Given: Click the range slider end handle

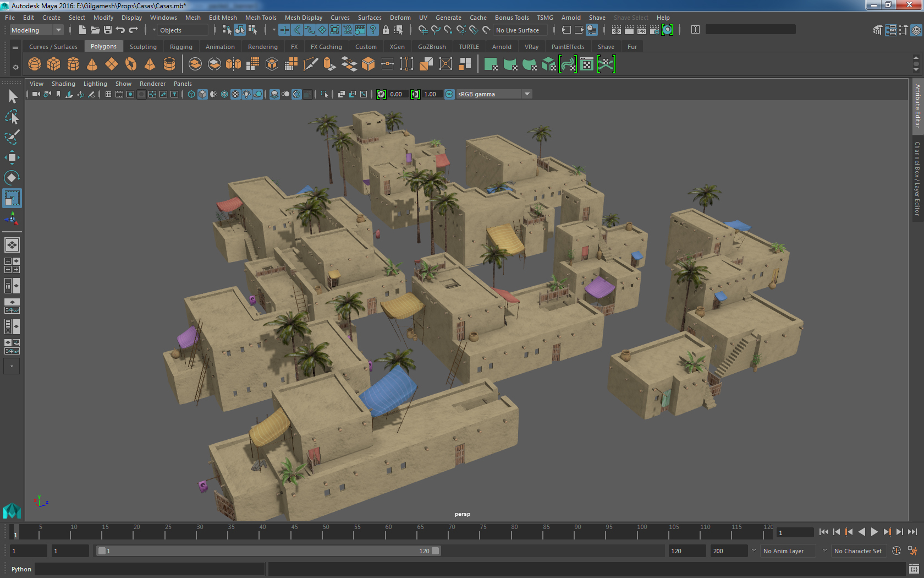Looking at the screenshot, I should (436, 550).
